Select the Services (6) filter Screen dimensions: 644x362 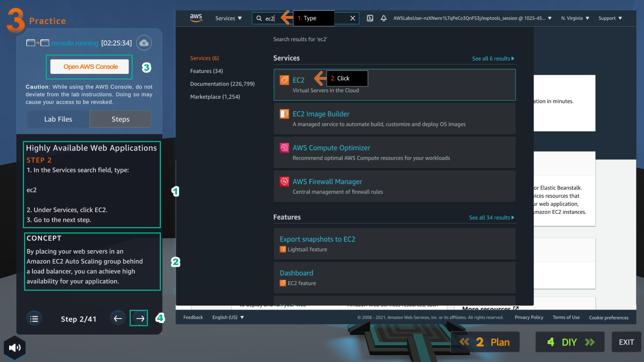pyautogui.click(x=204, y=58)
